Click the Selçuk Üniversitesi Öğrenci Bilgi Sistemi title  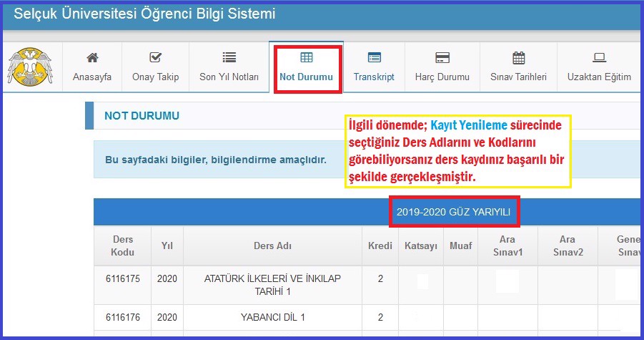pos(144,14)
